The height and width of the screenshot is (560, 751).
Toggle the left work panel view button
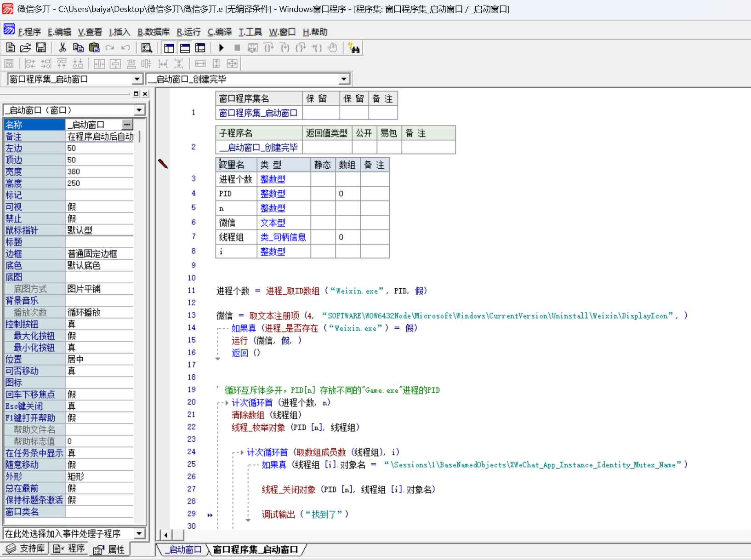(x=169, y=48)
